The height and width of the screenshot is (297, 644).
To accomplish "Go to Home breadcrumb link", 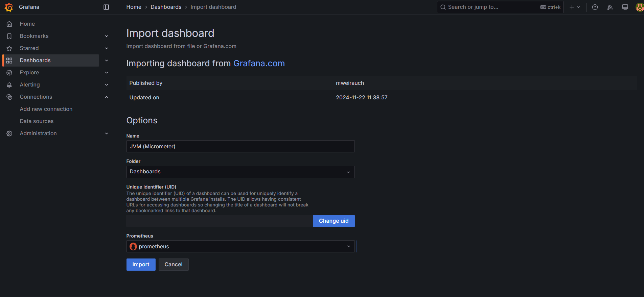I will [134, 7].
